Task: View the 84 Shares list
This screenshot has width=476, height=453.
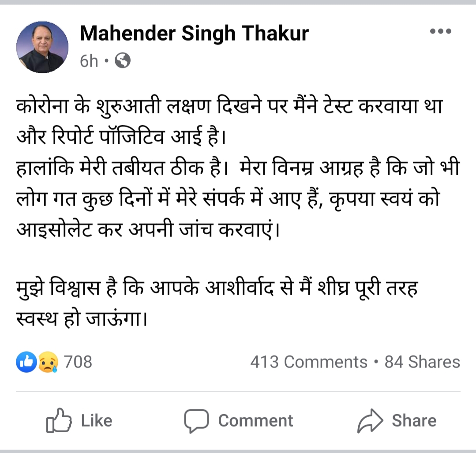Action: [x=422, y=362]
